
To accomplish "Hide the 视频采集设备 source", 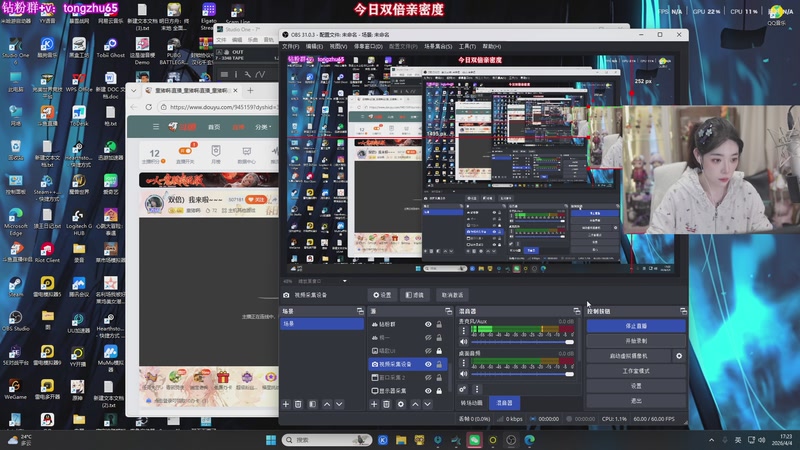I will 428,364.
